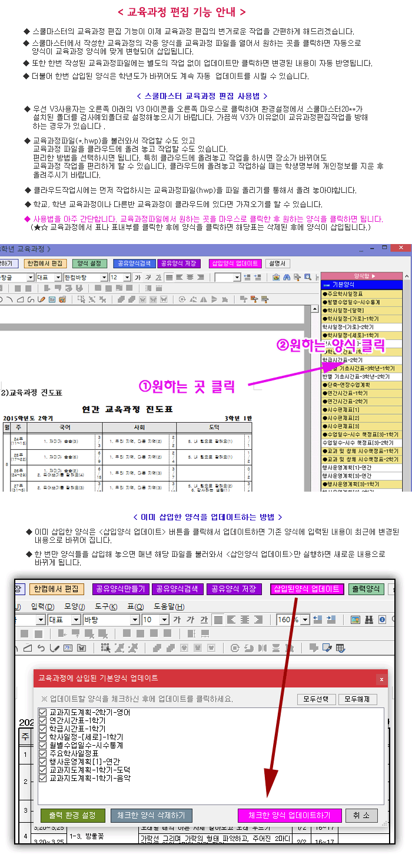Close the 기본양식 업데이트 dialog

(x=381, y=679)
